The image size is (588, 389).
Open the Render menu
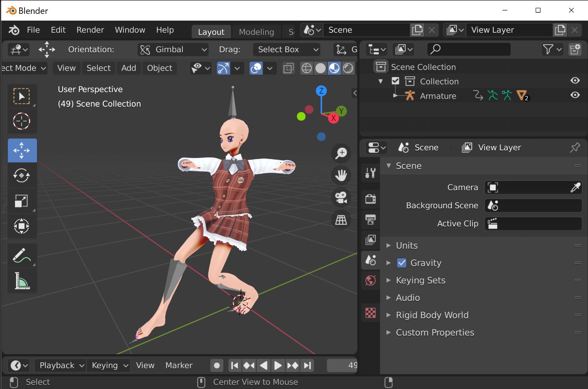point(90,30)
